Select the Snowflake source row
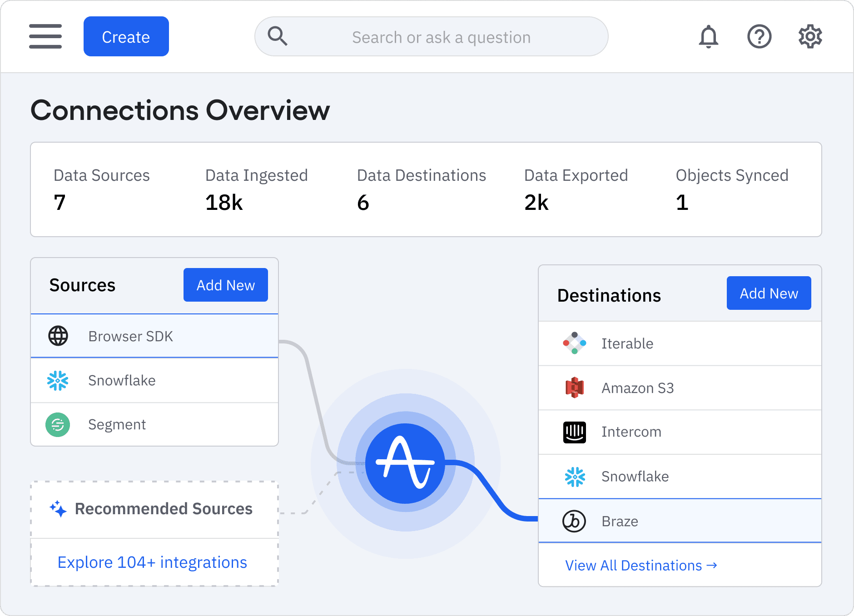Viewport: 854px width, 616px height. click(154, 380)
